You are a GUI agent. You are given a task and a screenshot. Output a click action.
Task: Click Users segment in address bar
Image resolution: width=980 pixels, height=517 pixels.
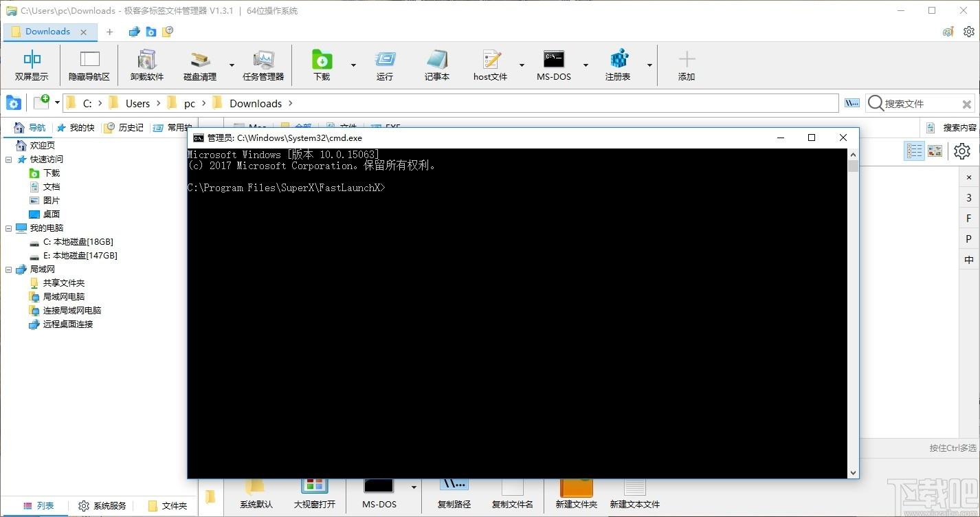tap(137, 103)
